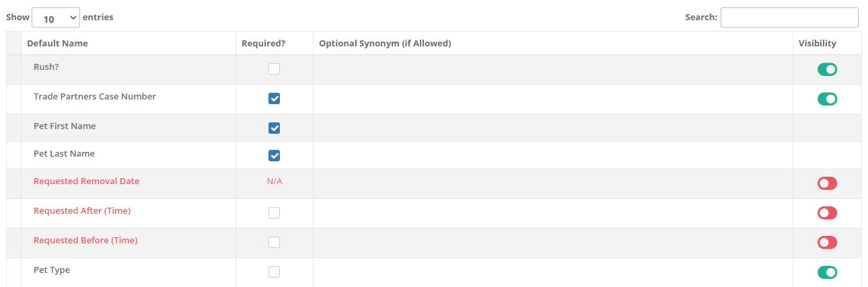The image size is (868, 287).
Task: Open the Show entries dropdown
Action: [x=55, y=17]
